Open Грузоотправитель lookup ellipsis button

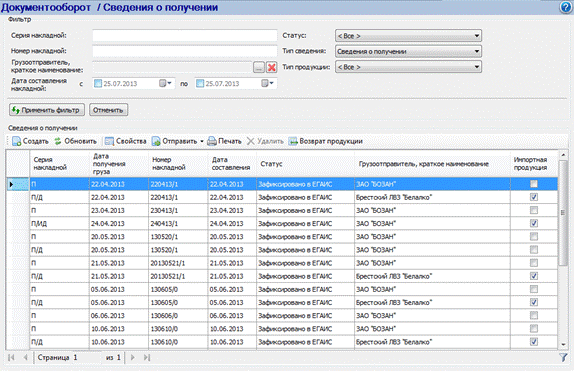(259, 67)
